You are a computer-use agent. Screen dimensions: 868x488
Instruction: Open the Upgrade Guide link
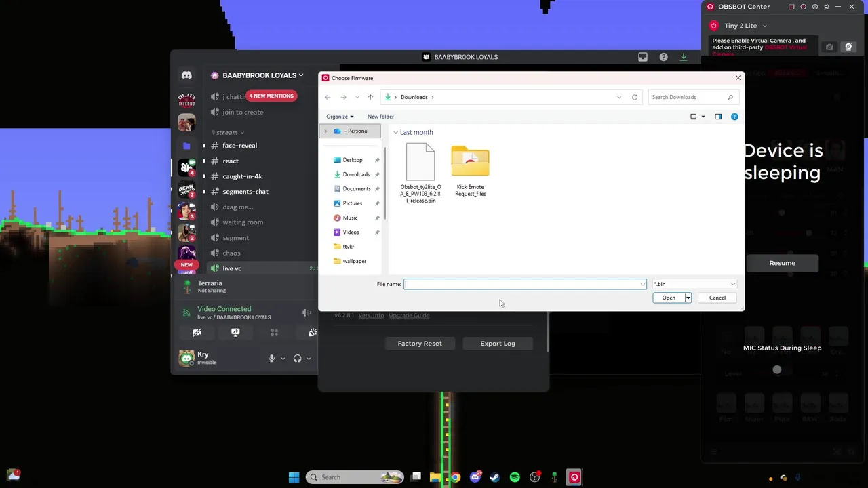409,315
